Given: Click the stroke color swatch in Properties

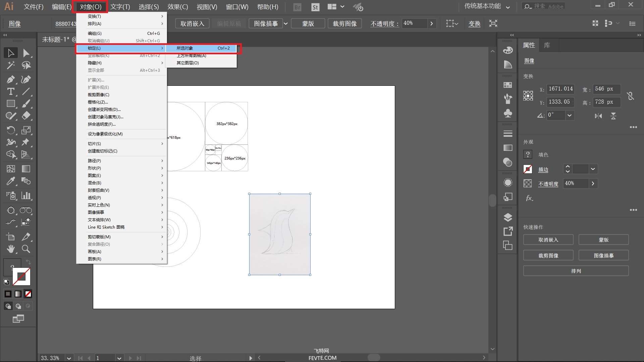Looking at the screenshot, I should point(528,169).
